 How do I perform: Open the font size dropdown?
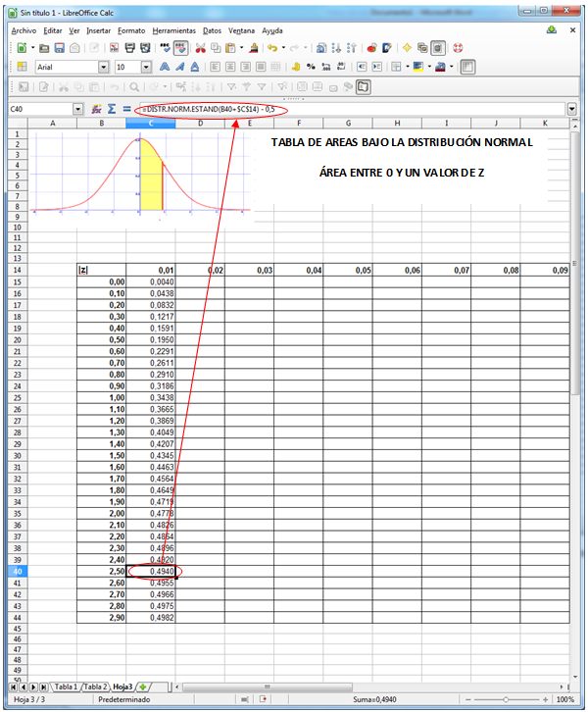(146, 68)
